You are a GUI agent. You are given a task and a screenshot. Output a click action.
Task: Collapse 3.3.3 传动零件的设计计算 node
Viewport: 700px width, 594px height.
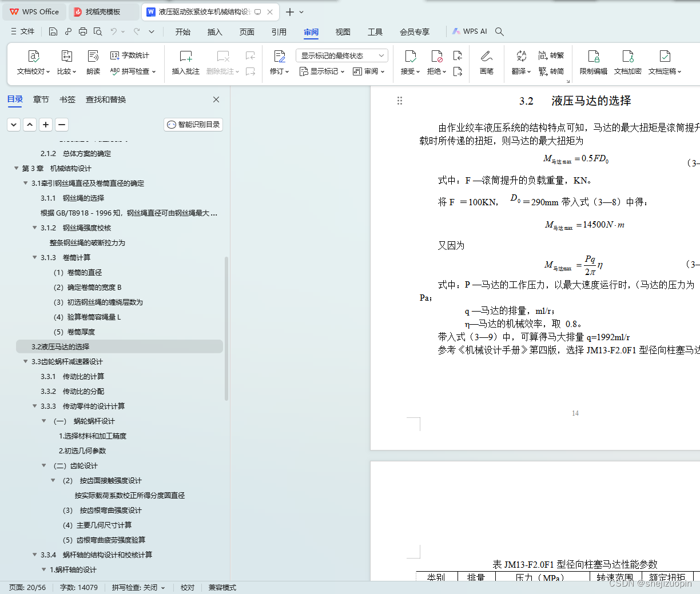click(x=34, y=406)
